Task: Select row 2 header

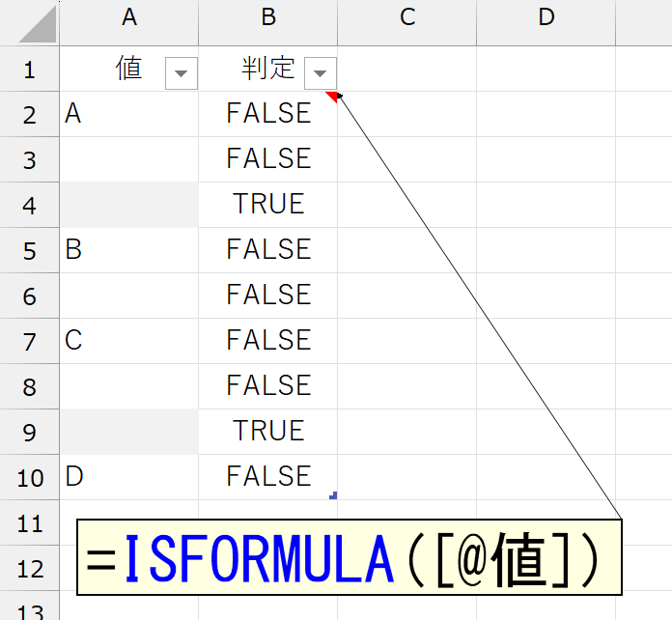Action: (29, 115)
